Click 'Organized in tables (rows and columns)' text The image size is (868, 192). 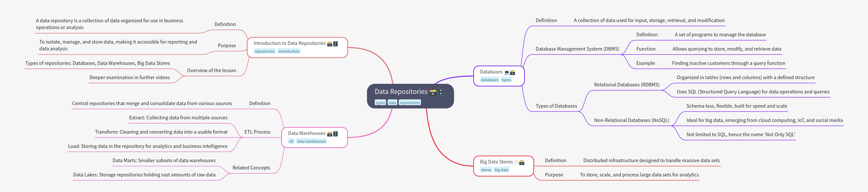[745, 78]
